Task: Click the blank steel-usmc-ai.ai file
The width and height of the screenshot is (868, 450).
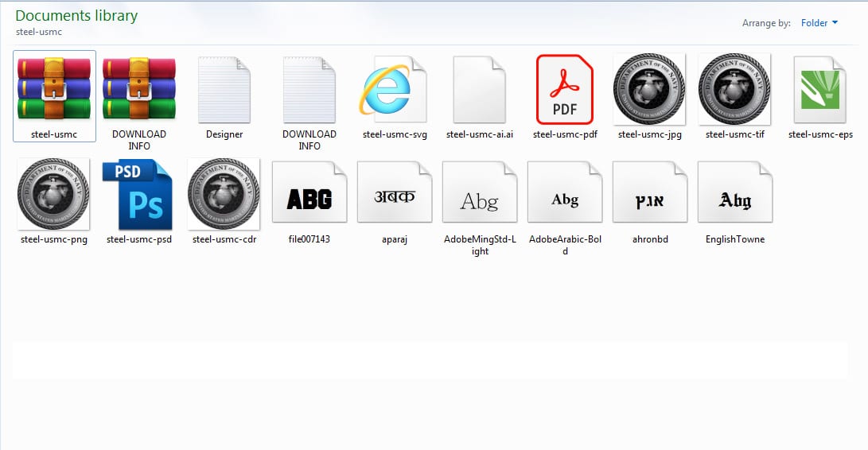Action: (x=480, y=89)
